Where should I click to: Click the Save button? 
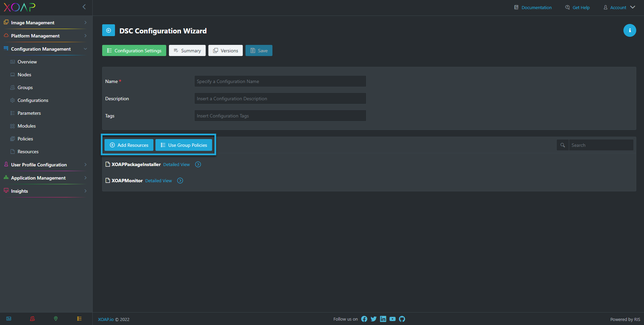point(259,51)
